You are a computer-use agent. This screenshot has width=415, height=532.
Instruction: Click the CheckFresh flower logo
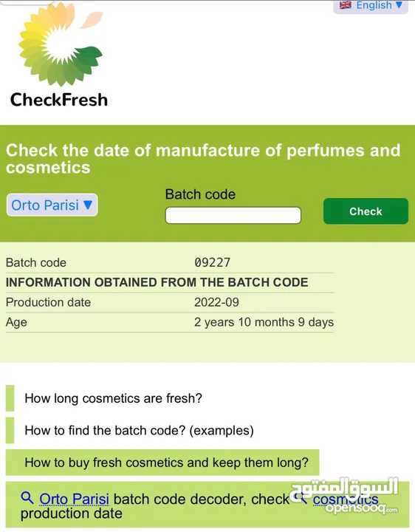click(x=61, y=44)
